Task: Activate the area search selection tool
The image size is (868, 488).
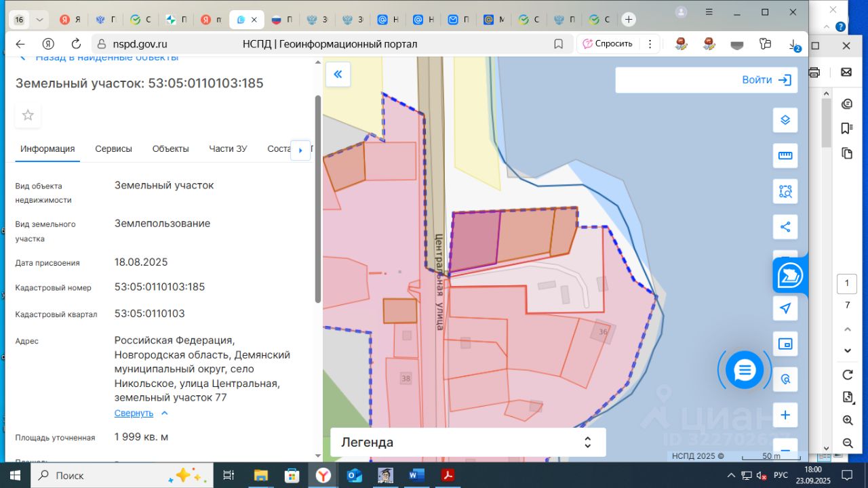Action: point(785,192)
